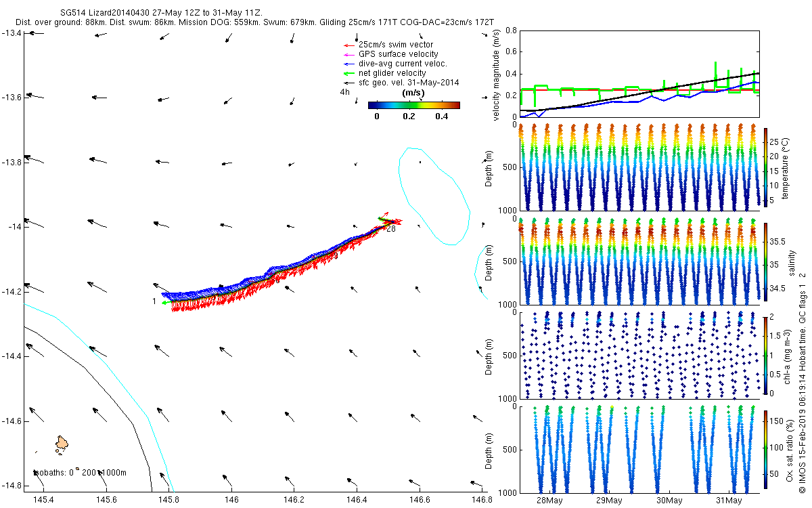Click the '146.6' longitude tick on the map
Image resolution: width=812 pixels, height=508 pixels.
click(420, 500)
